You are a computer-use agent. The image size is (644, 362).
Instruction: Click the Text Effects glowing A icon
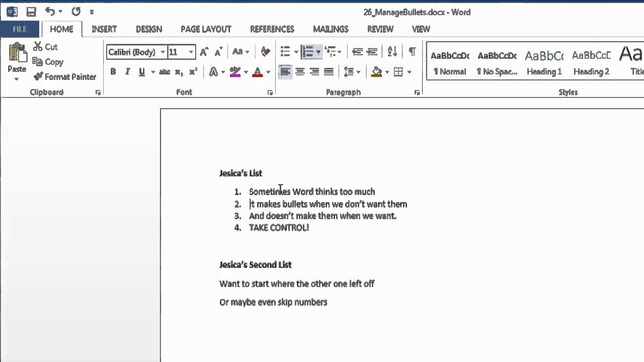[214, 72]
